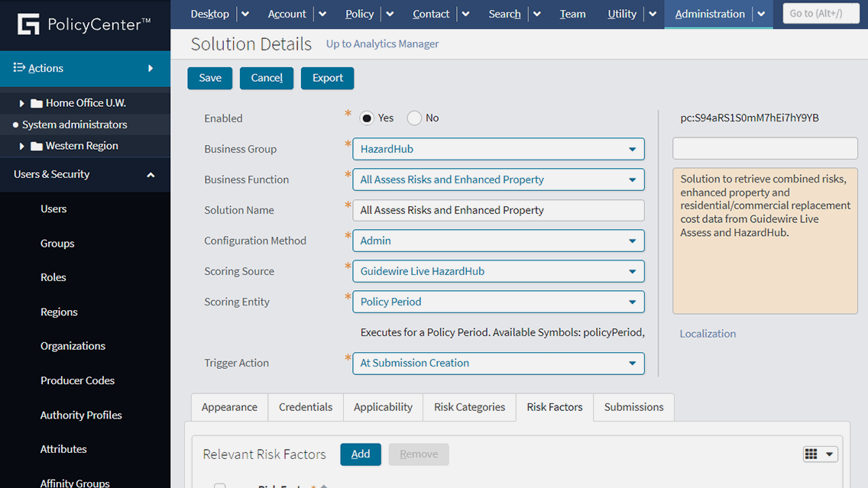Image resolution: width=868 pixels, height=488 pixels.
Task: Check the checkbox beside the Risk Factor row
Action: click(219, 486)
